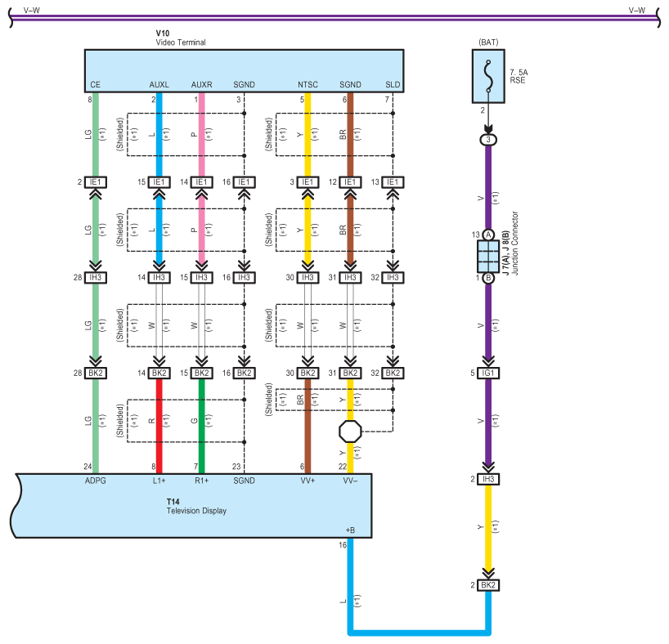Image resolution: width=669 pixels, height=644 pixels.
Task: Click the green G wire going to R1+
Action: coord(201,425)
